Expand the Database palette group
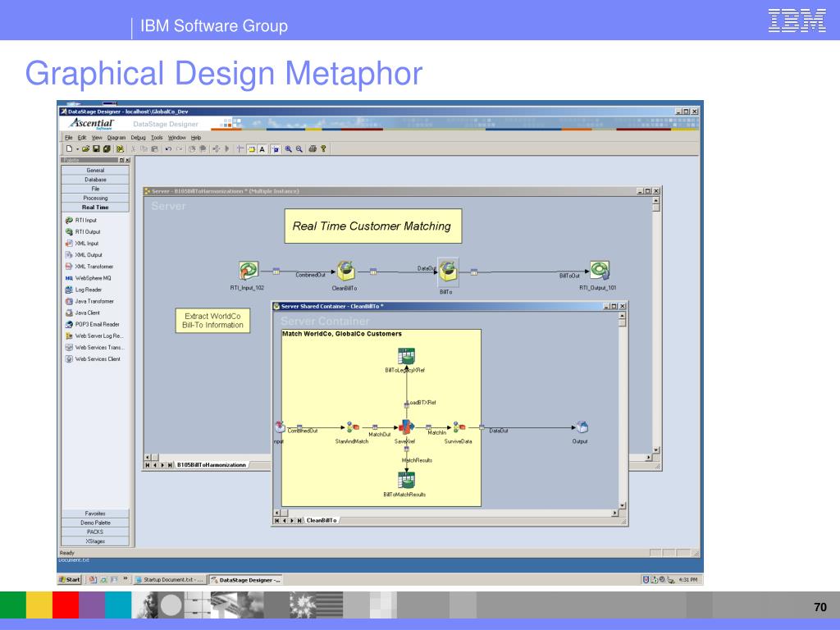Screen dimensions: 840x630 [x=95, y=180]
